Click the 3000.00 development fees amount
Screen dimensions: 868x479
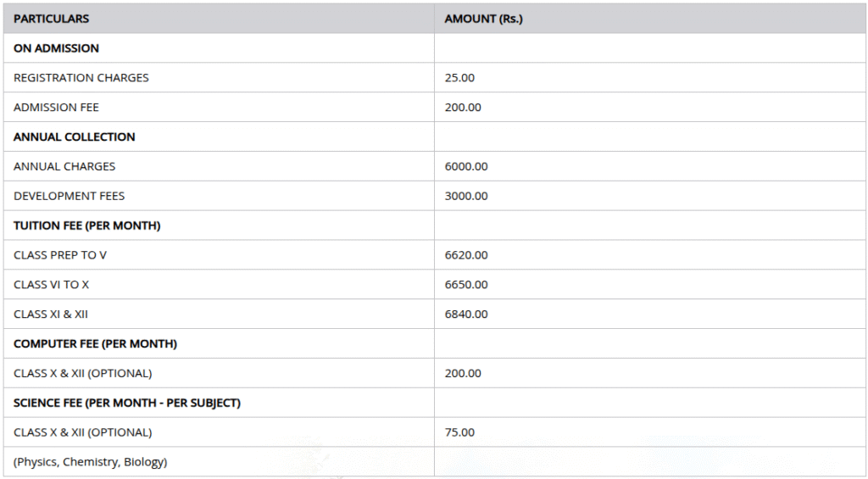(466, 196)
